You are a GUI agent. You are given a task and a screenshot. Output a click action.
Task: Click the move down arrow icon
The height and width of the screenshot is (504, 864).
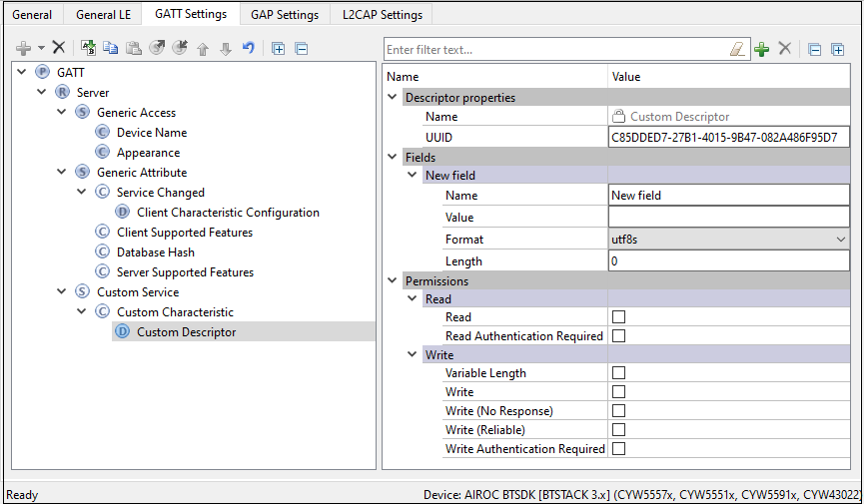click(226, 48)
